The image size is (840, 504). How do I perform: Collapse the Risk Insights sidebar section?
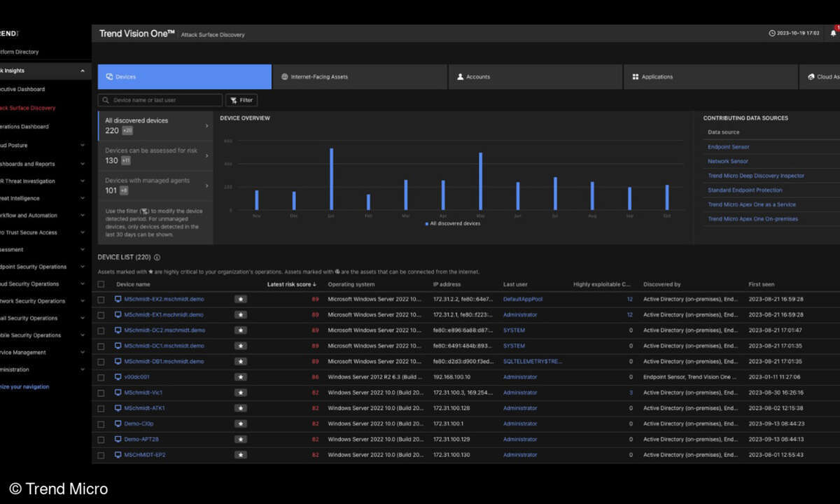point(83,71)
